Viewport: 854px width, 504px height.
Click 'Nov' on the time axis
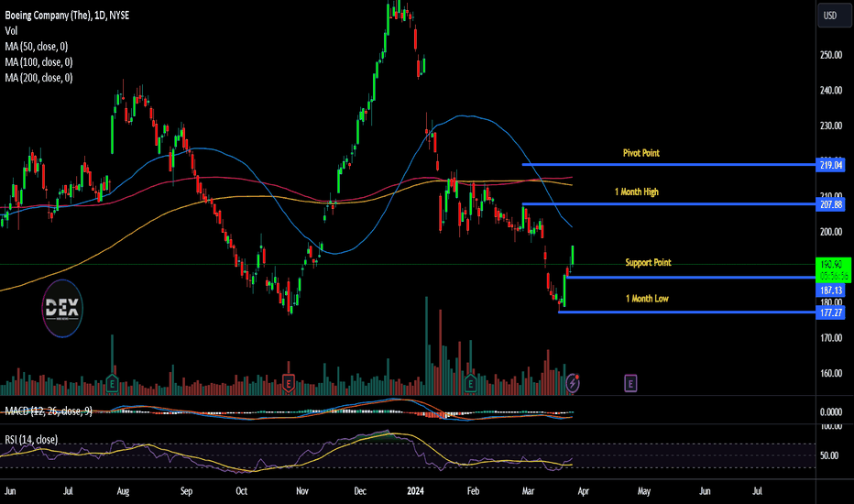[302, 491]
